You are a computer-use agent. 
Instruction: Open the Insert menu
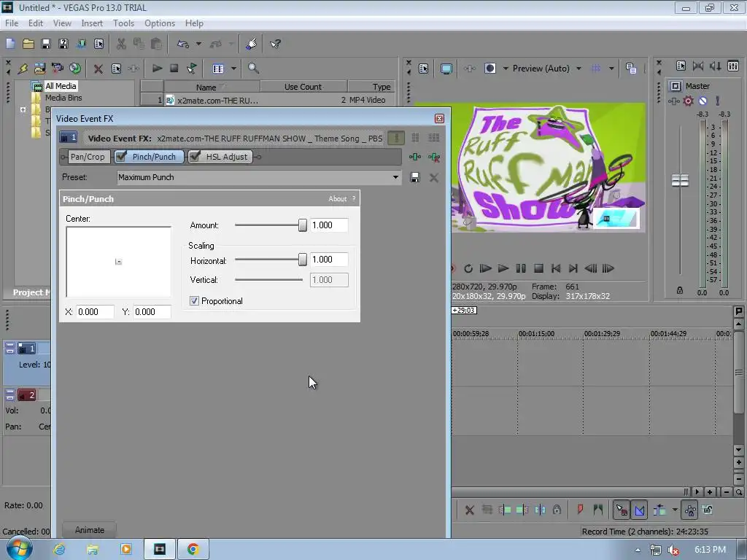pyautogui.click(x=92, y=23)
